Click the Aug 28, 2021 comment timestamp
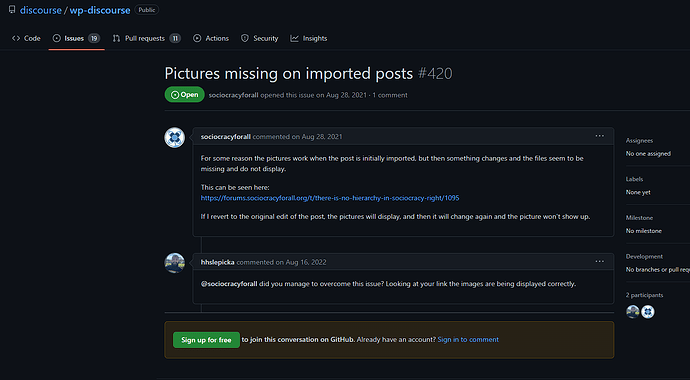This screenshot has height=380, width=690. point(322,137)
